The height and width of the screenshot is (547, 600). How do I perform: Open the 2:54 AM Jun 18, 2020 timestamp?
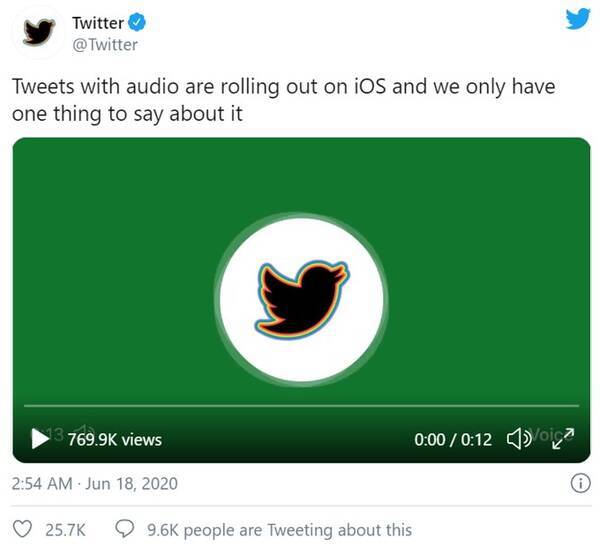click(x=94, y=483)
